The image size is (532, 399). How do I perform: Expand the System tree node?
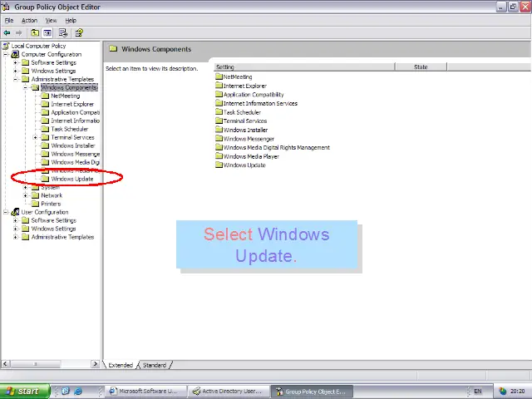[26, 187]
